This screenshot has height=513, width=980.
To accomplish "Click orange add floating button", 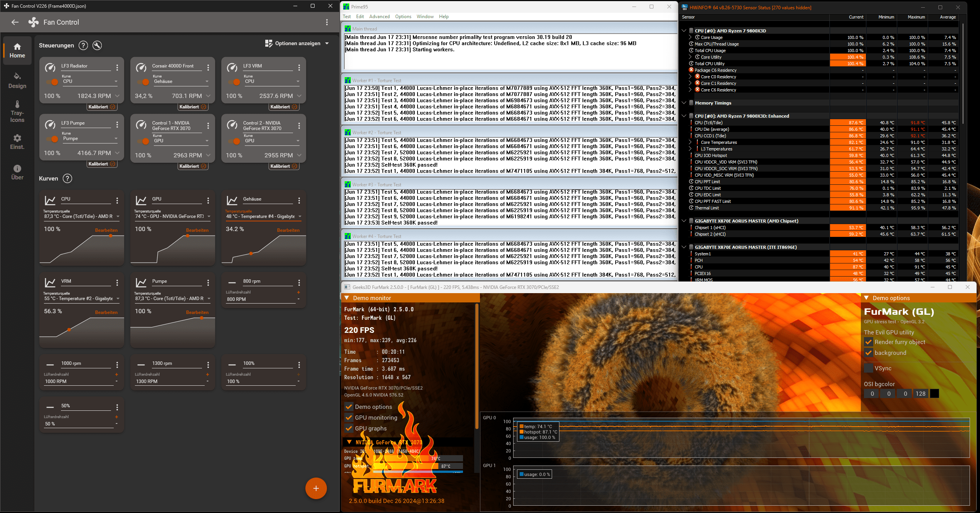I will tap(316, 488).
